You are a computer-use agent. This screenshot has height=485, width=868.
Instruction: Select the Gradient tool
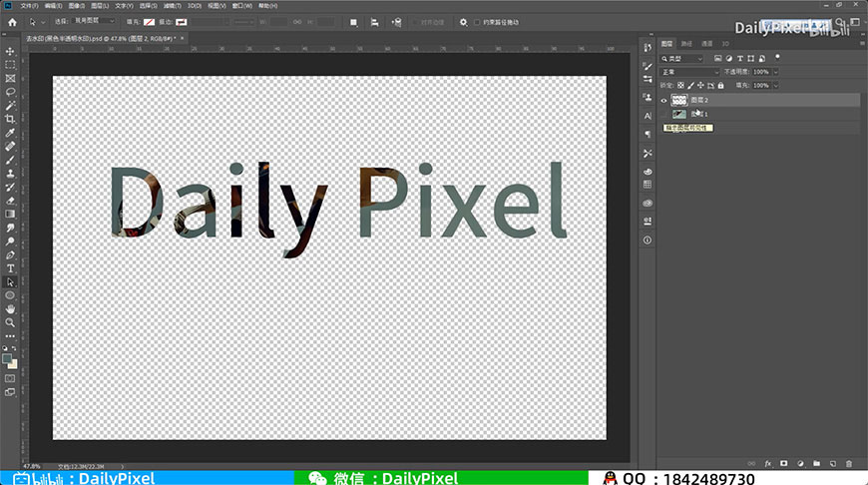point(10,214)
